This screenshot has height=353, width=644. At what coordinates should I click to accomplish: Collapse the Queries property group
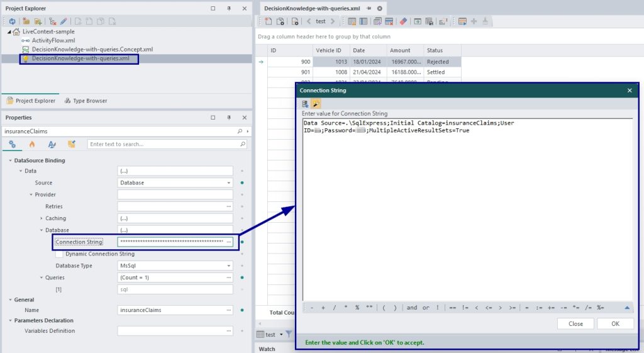41,277
